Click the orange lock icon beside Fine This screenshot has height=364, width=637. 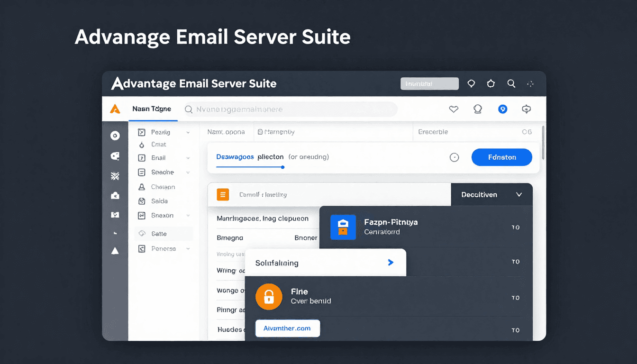click(x=269, y=297)
